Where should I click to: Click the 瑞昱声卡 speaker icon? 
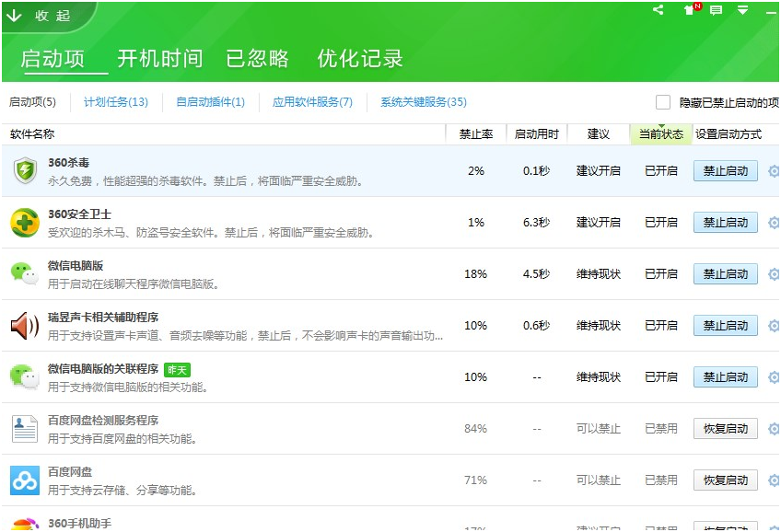coord(25,326)
